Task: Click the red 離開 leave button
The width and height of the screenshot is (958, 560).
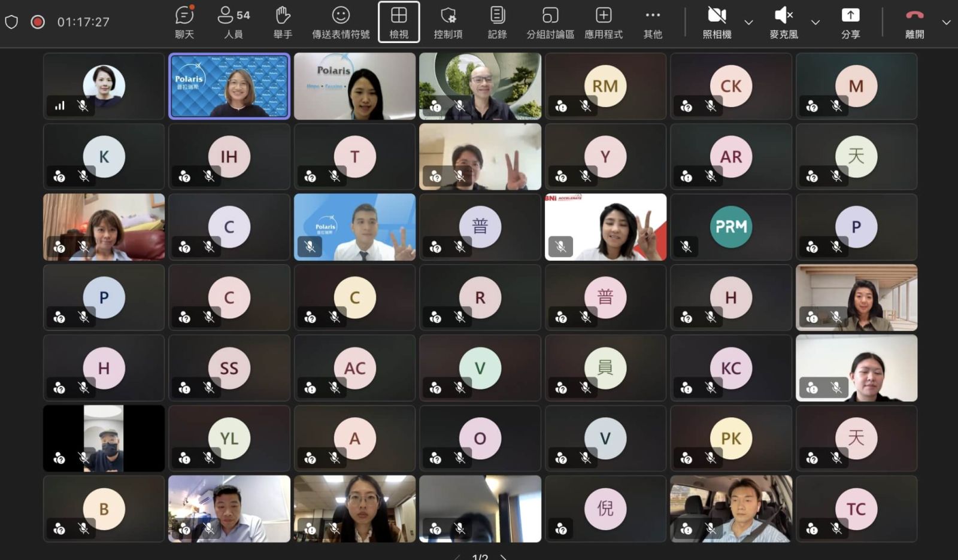Action: click(914, 22)
